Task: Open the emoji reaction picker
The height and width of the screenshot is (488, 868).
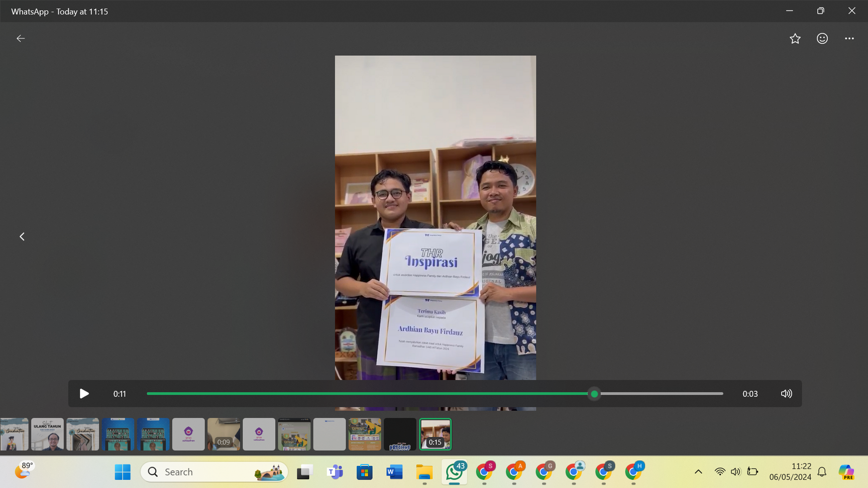Action: [822, 39]
